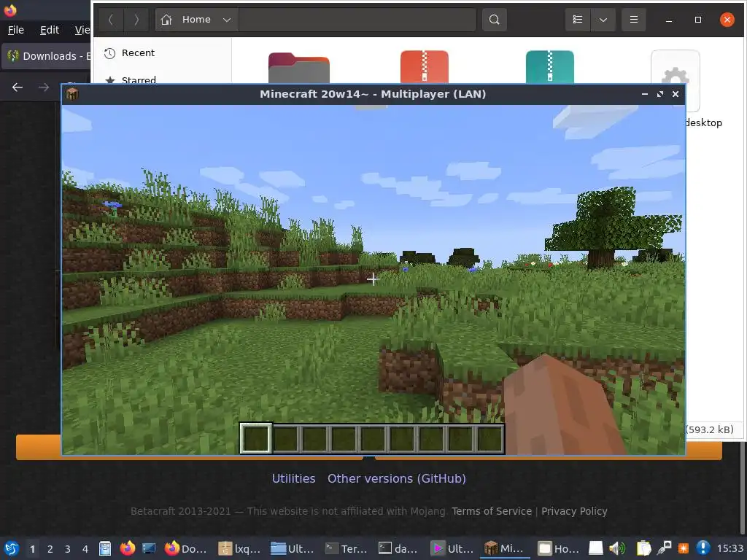Launch file manager from taskbar quicklaunch
747x560 pixels.
click(x=105, y=548)
